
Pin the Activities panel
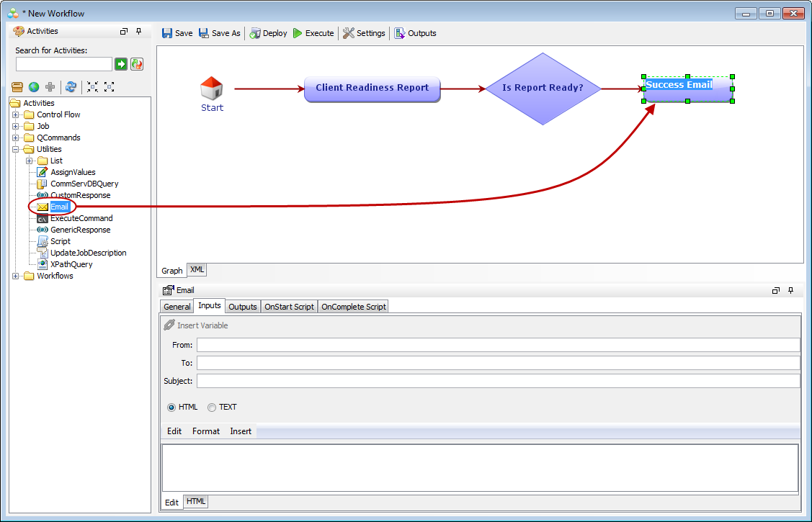click(x=139, y=32)
